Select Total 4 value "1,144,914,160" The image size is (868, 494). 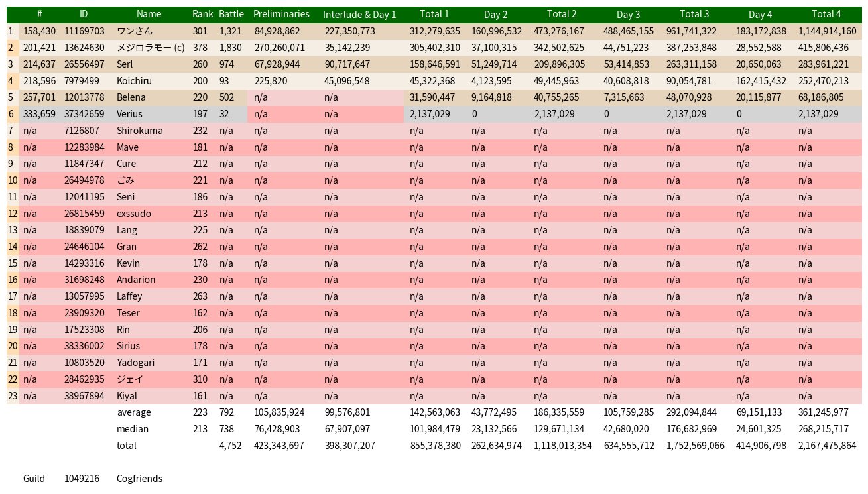coord(828,31)
